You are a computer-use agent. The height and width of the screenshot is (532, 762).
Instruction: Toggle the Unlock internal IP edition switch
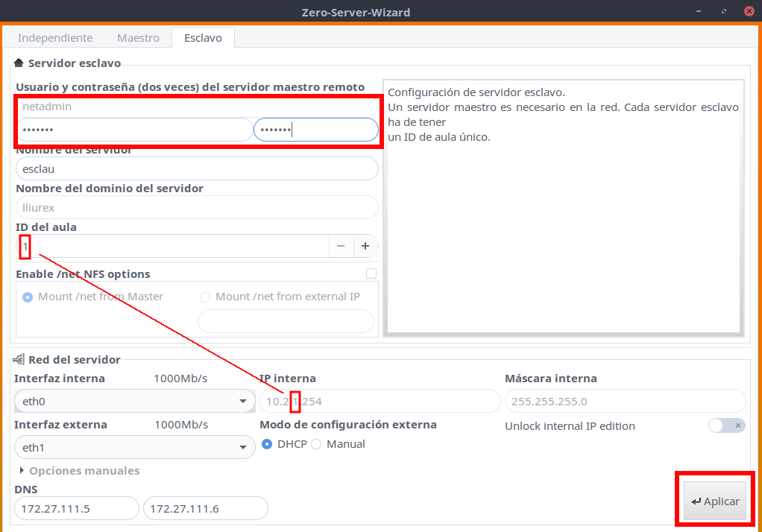point(726,425)
